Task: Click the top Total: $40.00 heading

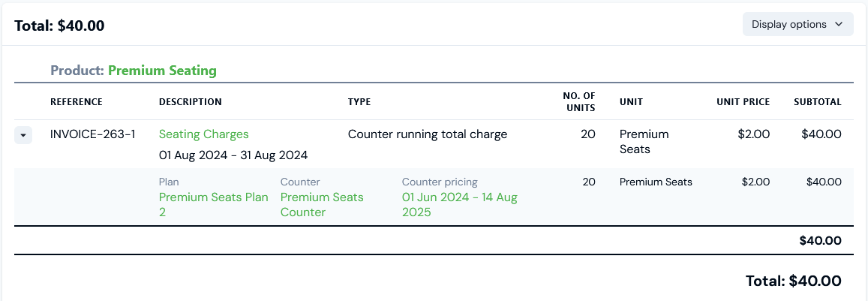Action: point(59,26)
